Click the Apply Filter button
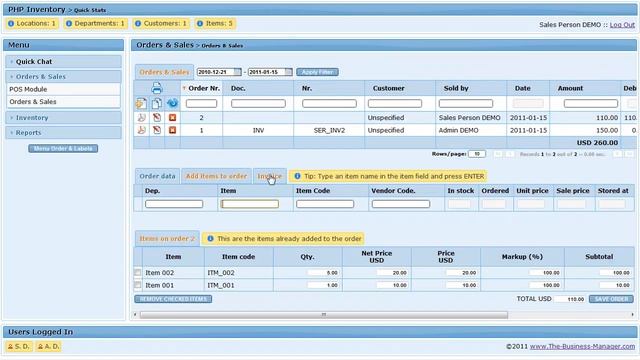The width and height of the screenshot is (640, 360). (x=317, y=72)
